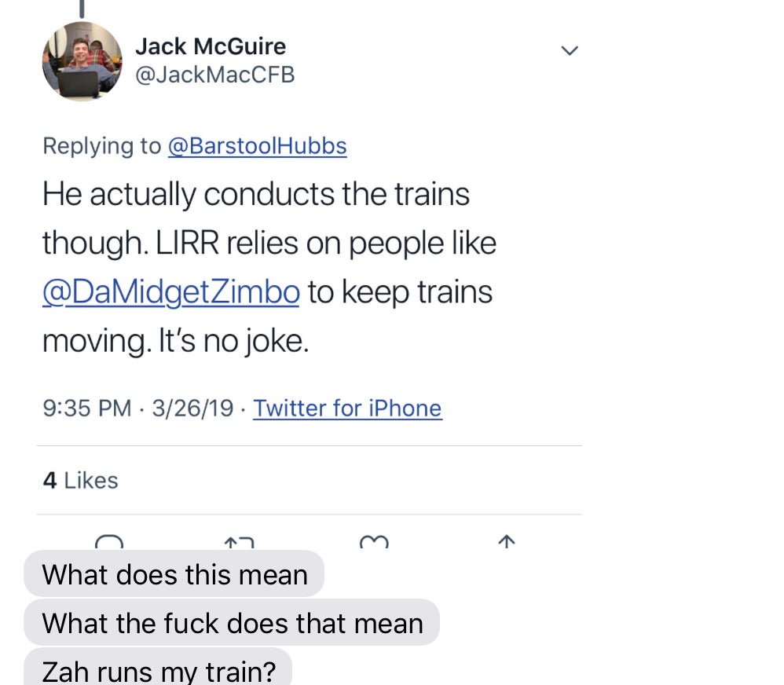
Task: Tap the 'What does this mean' message bubble
Action: (x=174, y=574)
